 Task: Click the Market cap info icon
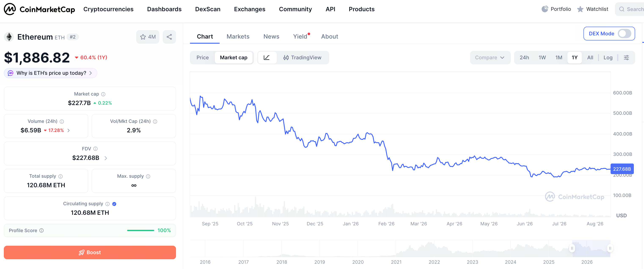coord(103,94)
